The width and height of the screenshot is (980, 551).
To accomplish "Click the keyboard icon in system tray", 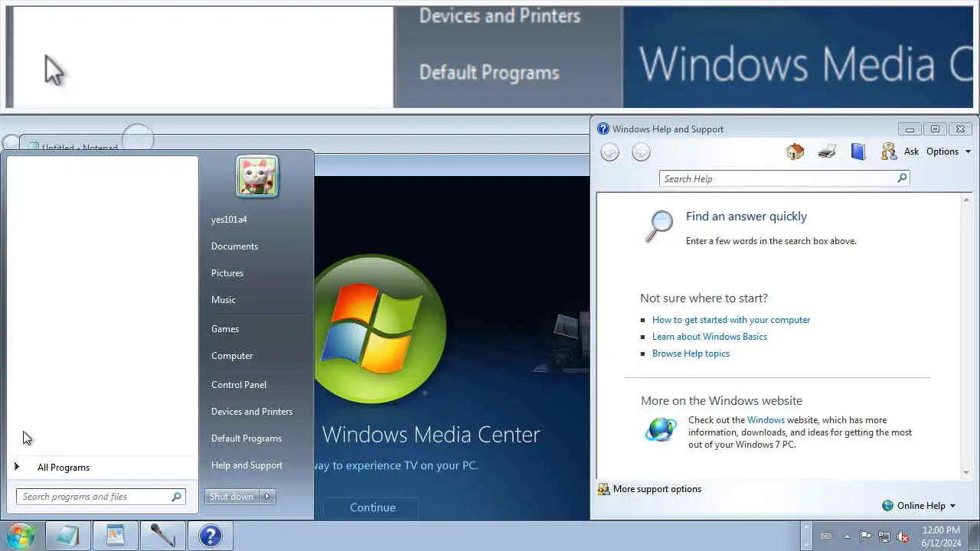I will [x=825, y=536].
